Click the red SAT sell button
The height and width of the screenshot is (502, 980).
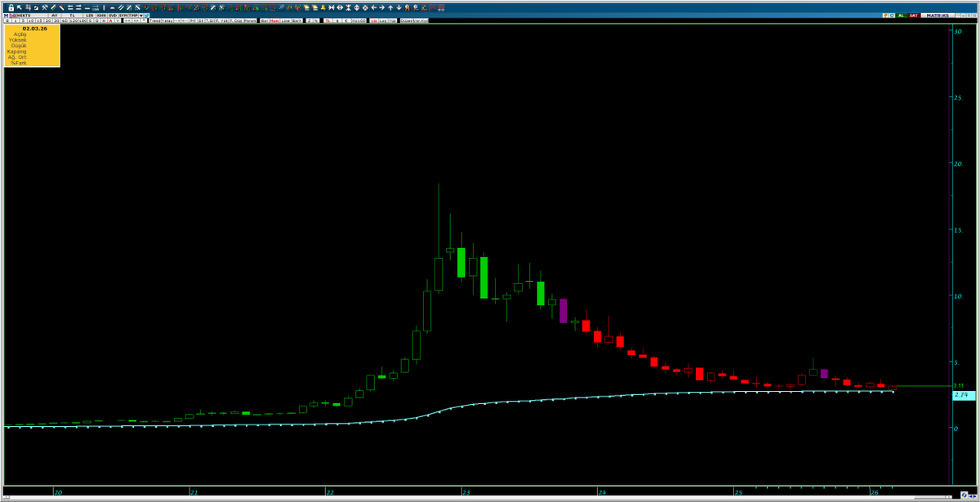click(x=914, y=16)
